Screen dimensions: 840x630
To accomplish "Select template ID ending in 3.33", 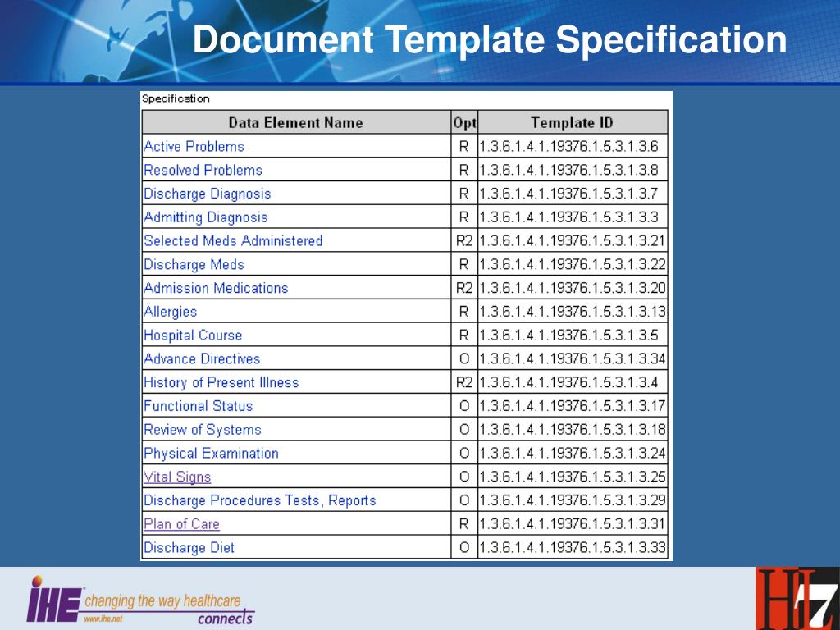I will coord(572,547).
